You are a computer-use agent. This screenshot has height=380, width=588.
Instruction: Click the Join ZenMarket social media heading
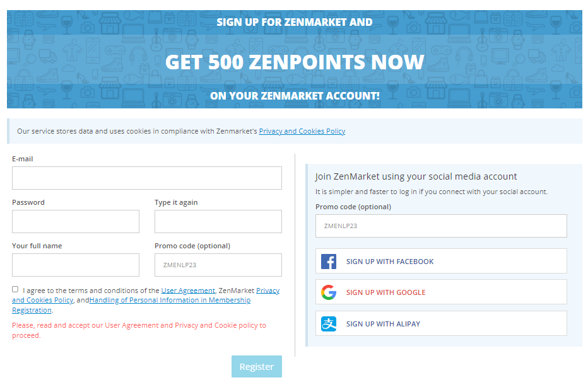coord(416,176)
